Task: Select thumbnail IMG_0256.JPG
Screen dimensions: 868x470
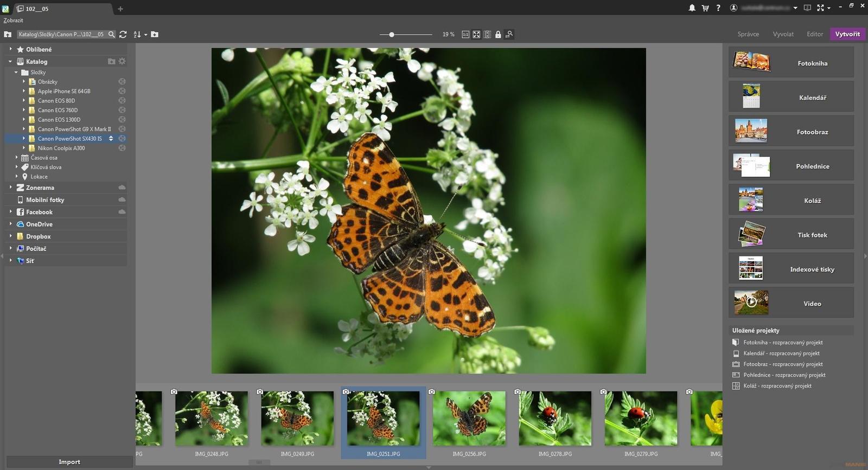Action: (x=469, y=422)
